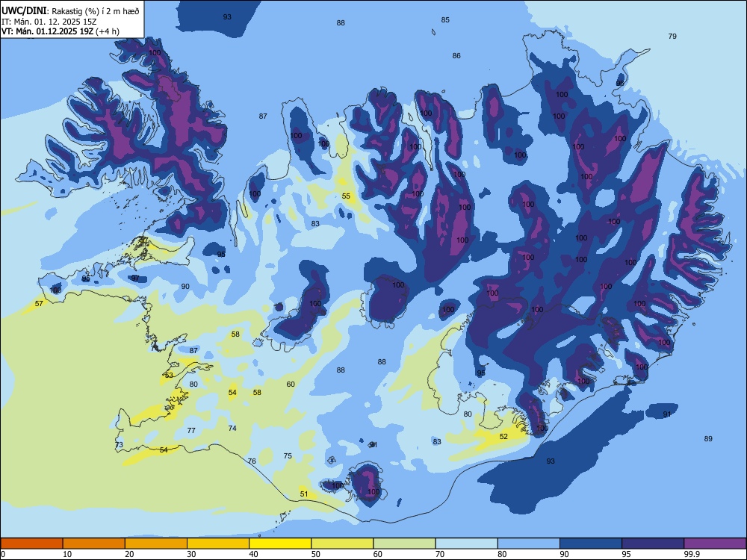This screenshot has width=747, height=560.
Task: Click the humidity value '79' offshore northeast
Action: 672,36
